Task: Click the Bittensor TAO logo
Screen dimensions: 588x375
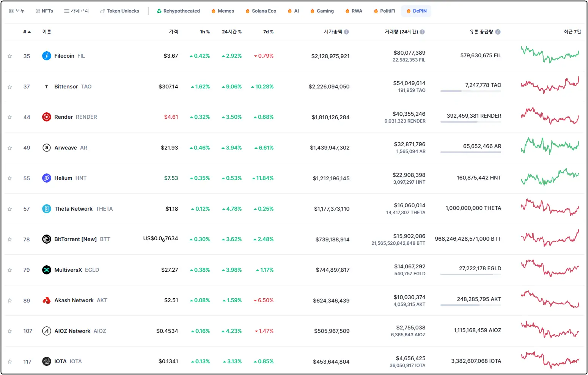Action: (x=47, y=87)
